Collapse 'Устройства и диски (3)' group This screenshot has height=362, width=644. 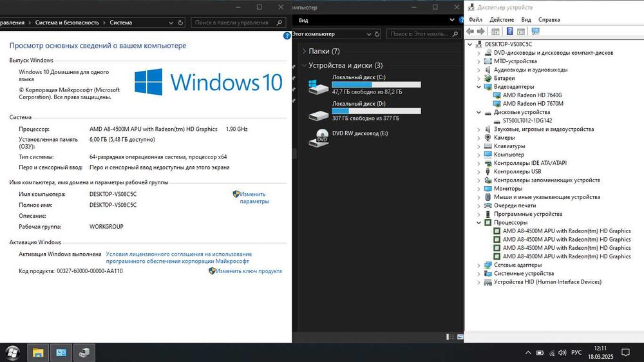305,65
